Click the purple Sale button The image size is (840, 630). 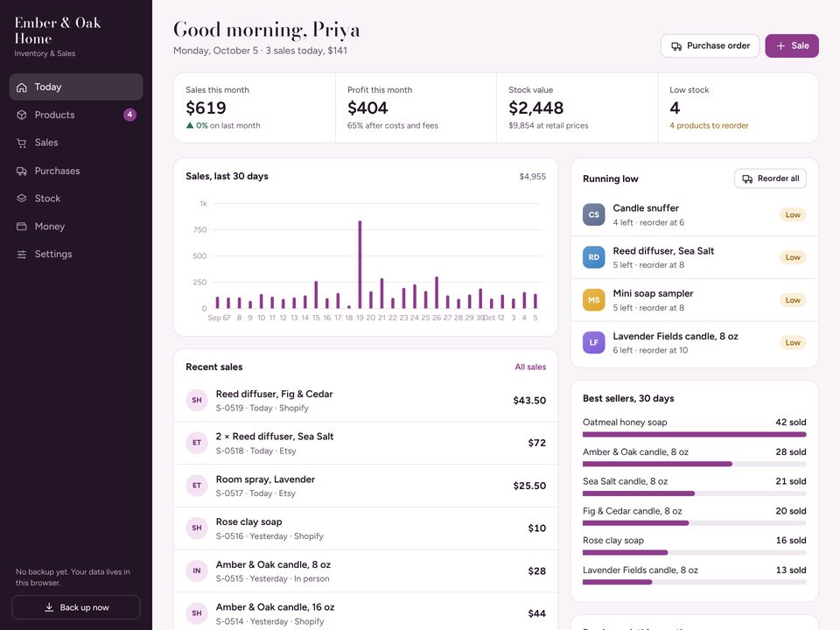(x=792, y=46)
